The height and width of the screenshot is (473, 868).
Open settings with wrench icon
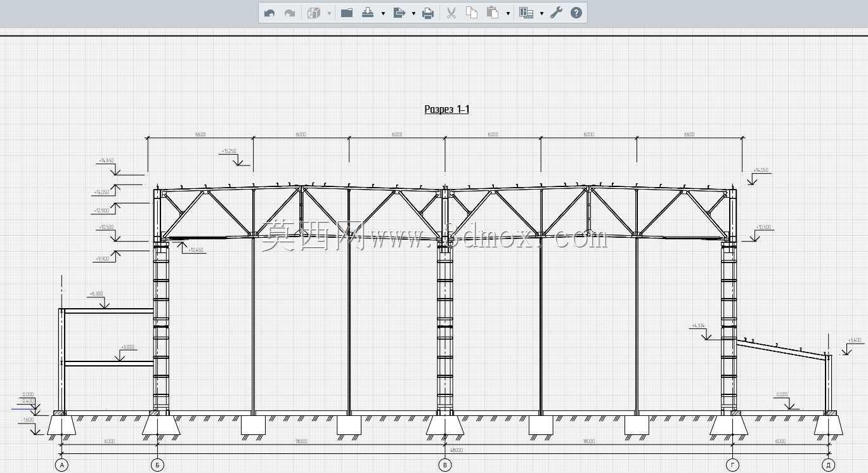557,13
